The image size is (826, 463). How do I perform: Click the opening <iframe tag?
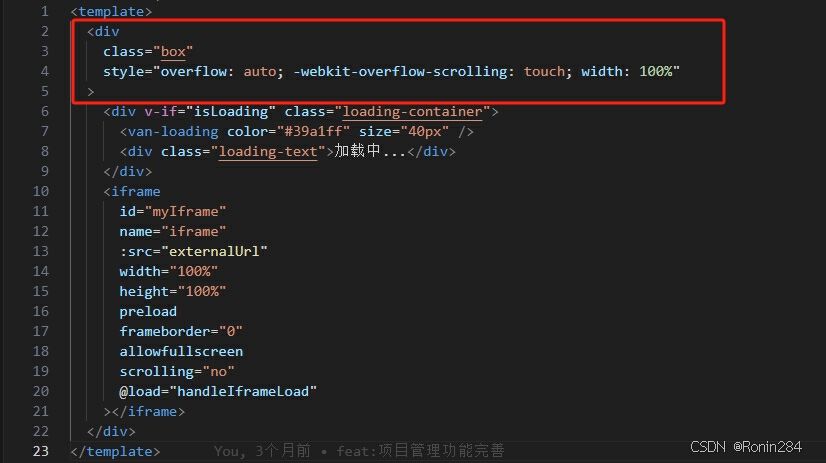tap(132, 192)
